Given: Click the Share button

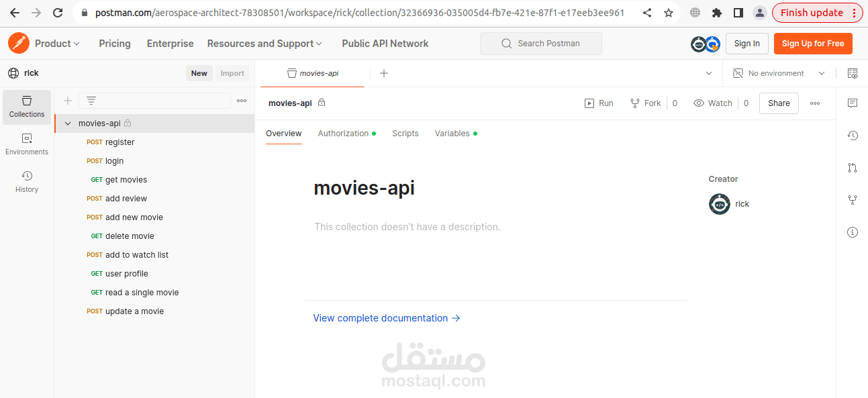Looking at the screenshot, I should (x=779, y=103).
